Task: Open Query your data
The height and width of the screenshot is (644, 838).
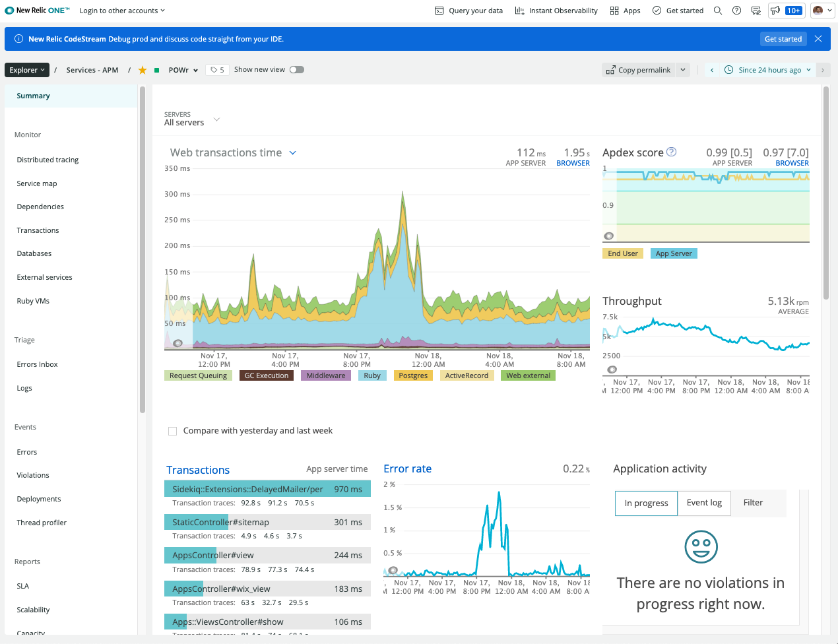Action: point(468,11)
